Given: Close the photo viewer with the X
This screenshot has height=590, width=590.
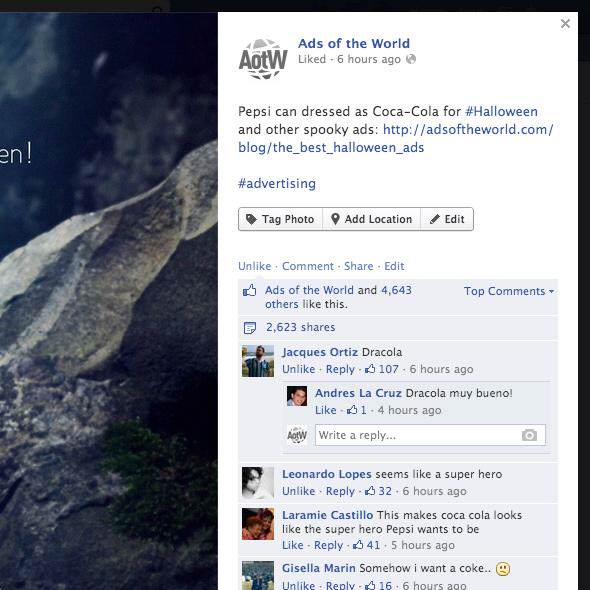Looking at the screenshot, I should click(565, 24).
